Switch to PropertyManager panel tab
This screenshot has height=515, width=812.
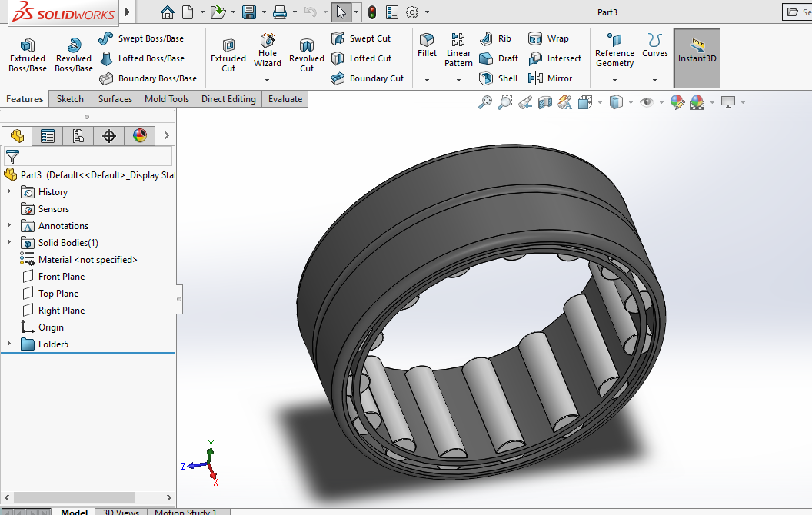click(x=47, y=136)
